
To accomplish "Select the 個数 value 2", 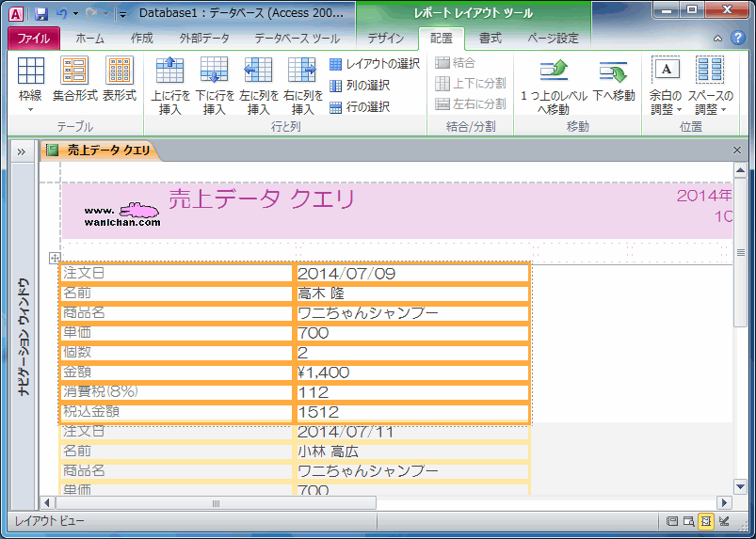I will point(412,353).
